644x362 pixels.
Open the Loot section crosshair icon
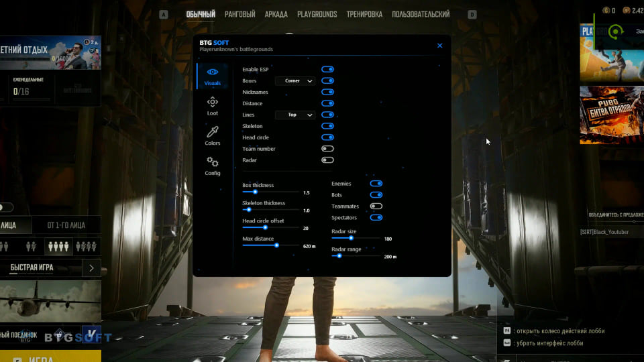click(x=213, y=102)
